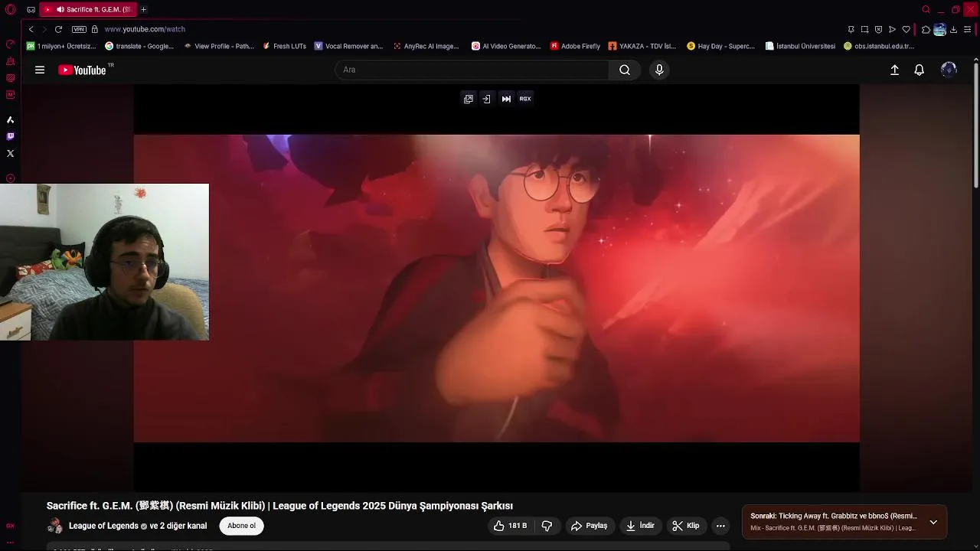
Task: Open the obs.istanbul.edu.tr bookmark
Action: 879,46
